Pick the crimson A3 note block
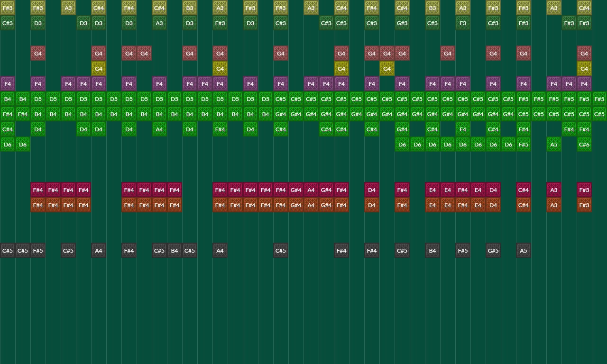Screen dimensions: 607x364 [554, 190]
